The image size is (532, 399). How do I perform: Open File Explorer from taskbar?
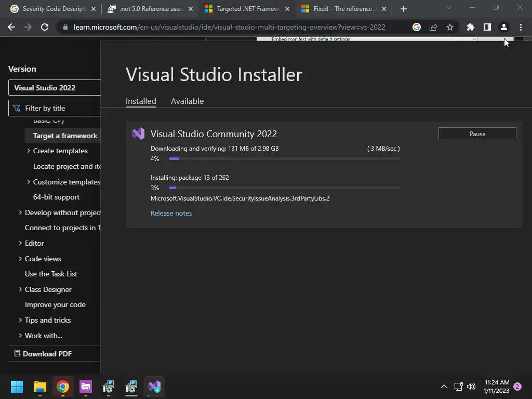click(x=39, y=387)
